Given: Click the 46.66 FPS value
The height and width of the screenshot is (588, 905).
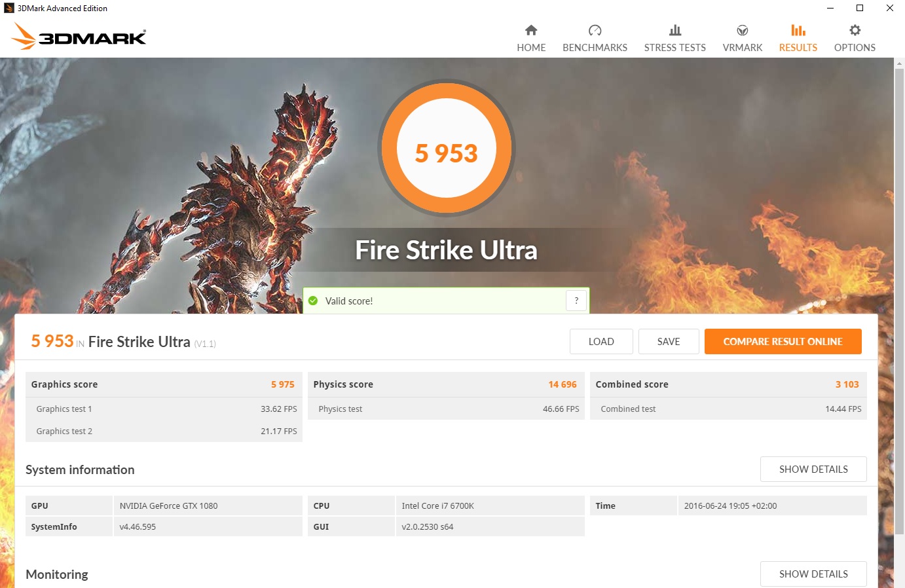Looking at the screenshot, I should point(561,409).
